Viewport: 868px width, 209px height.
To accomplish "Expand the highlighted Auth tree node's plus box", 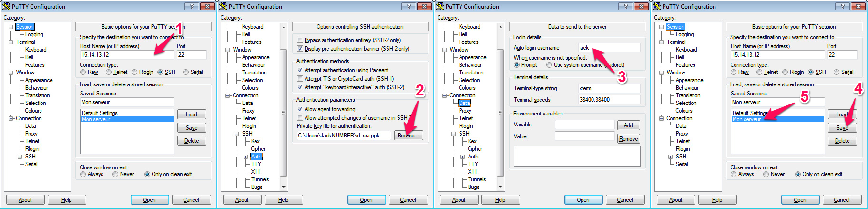I will click(246, 157).
